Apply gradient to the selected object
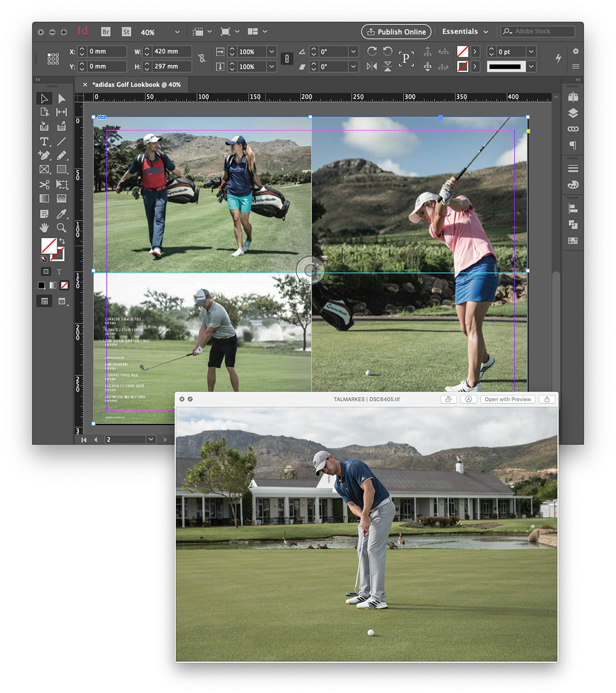 [53, 285]
